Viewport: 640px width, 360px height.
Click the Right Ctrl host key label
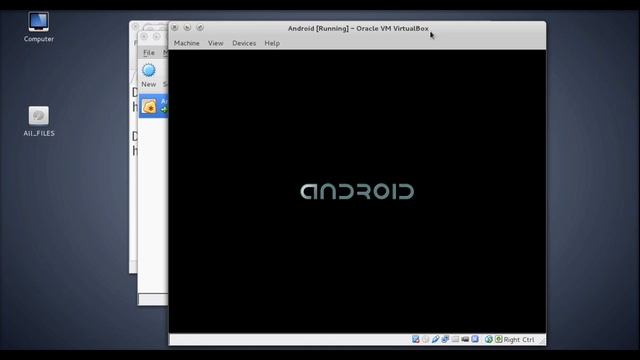coord(519,340)
